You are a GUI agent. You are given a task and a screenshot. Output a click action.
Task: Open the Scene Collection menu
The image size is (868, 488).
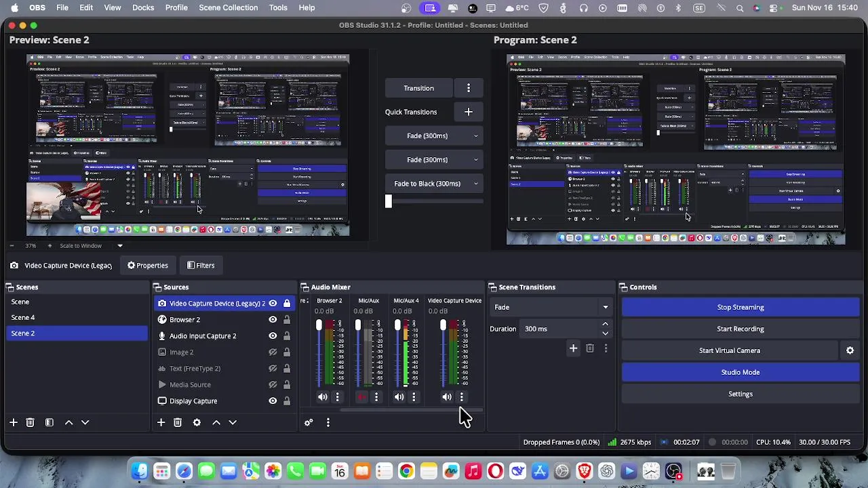[229, 7]
